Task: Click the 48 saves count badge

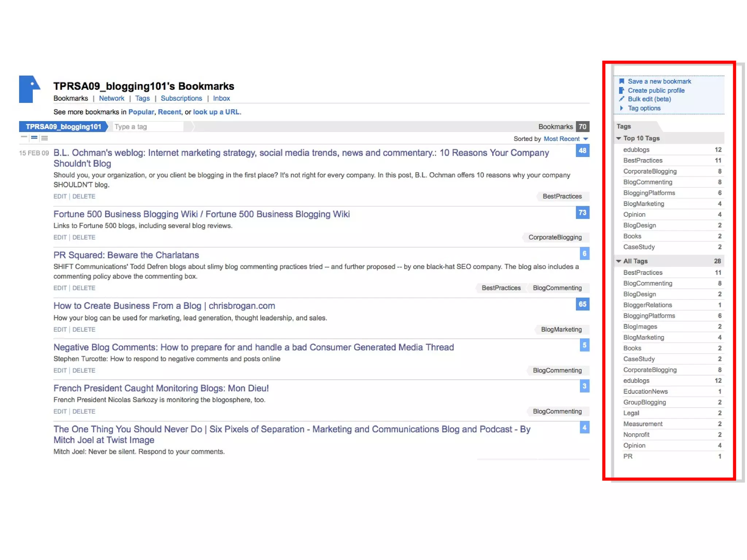Action: [582, 151]
